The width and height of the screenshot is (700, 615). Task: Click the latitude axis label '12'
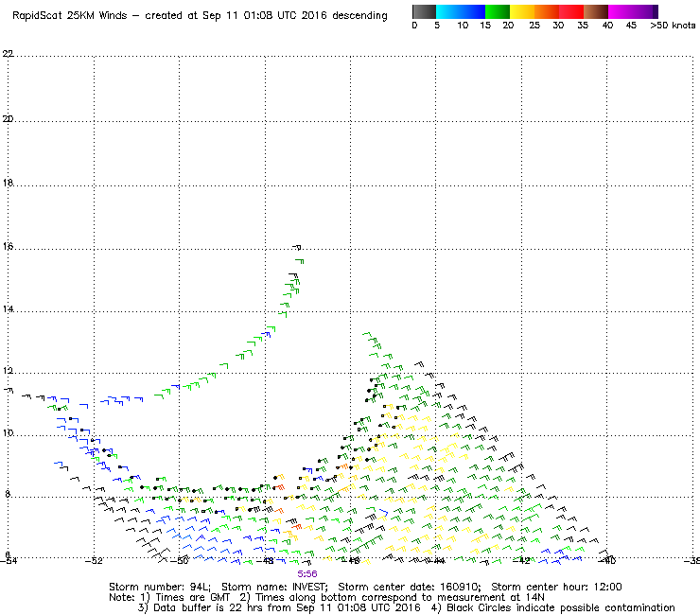click(x=8, y=371)
